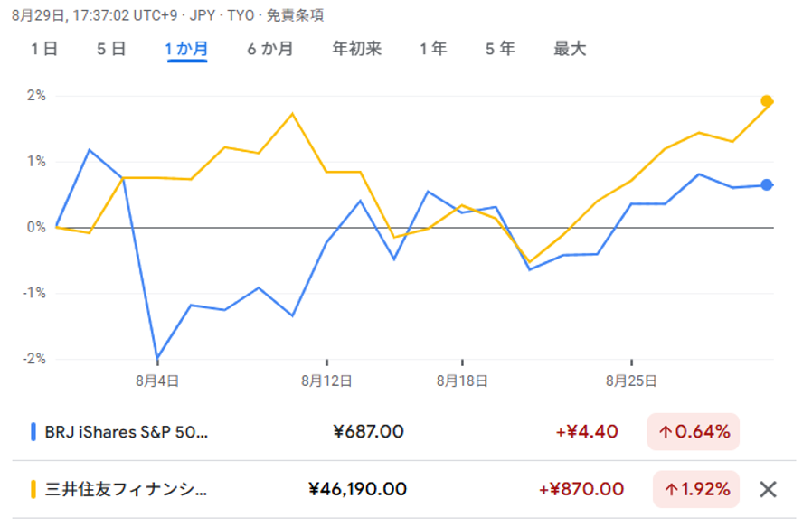Switch to the 5日 range tab

(111, 49)
